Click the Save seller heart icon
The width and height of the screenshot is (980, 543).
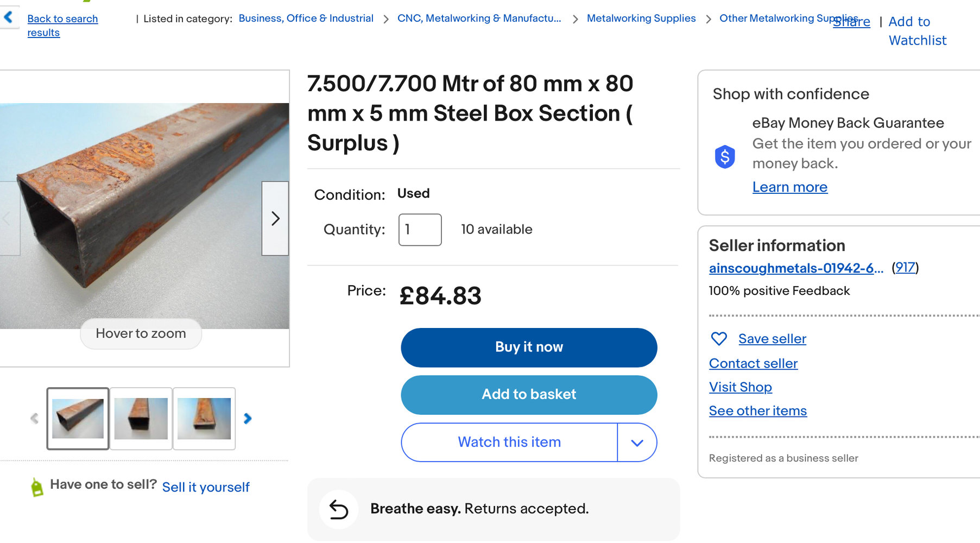tap(719, 339)
